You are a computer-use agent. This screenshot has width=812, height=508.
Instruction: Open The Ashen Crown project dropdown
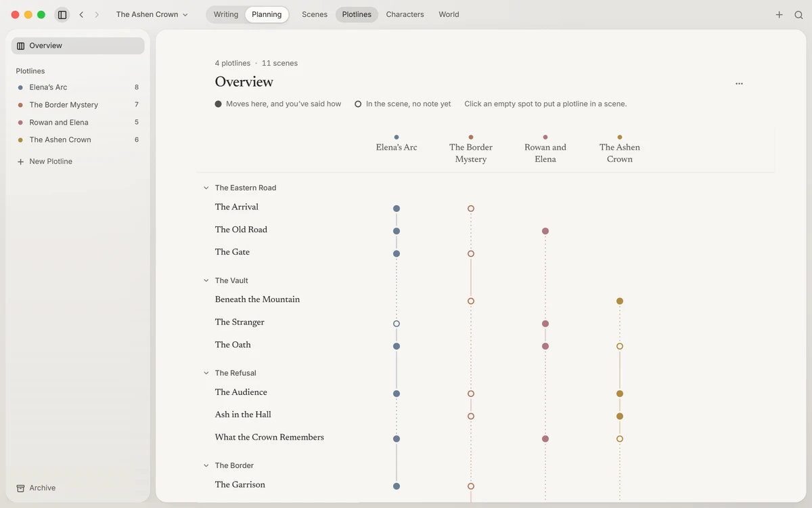pos(152,14)
